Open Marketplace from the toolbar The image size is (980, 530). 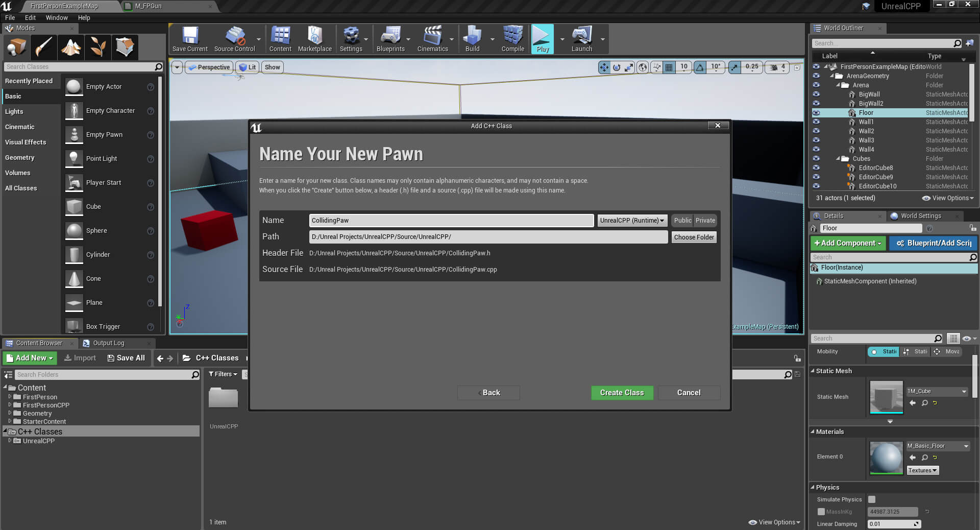[315, 39]
